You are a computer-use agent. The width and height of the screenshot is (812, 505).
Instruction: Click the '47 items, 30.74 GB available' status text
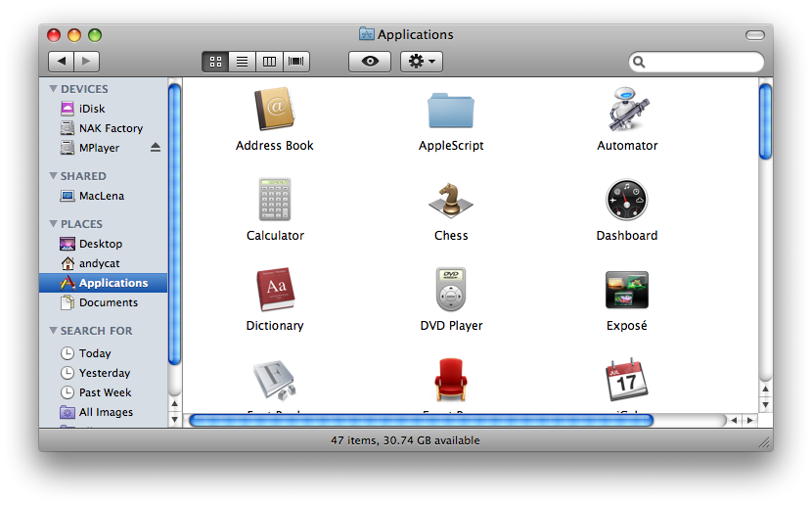point(405,440)
